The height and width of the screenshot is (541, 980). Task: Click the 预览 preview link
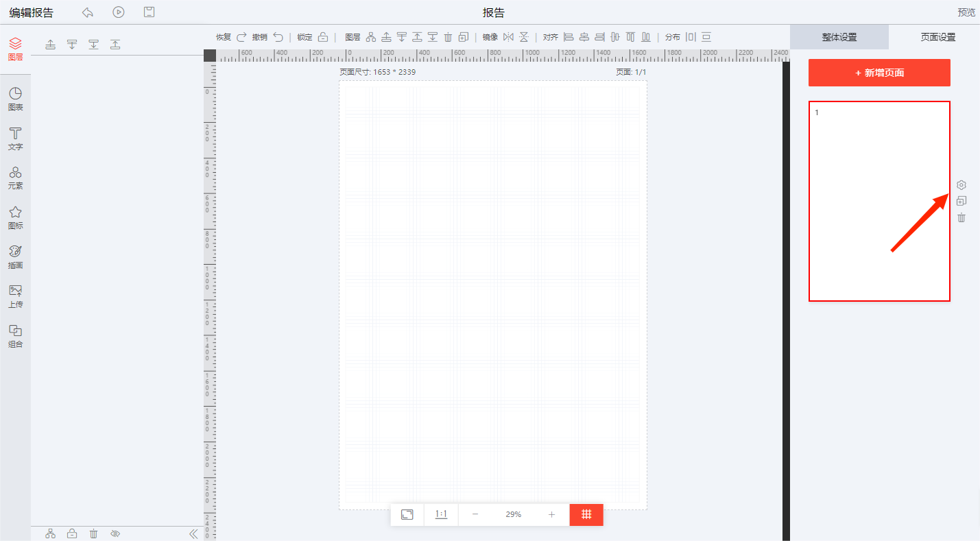coord(966,12)
